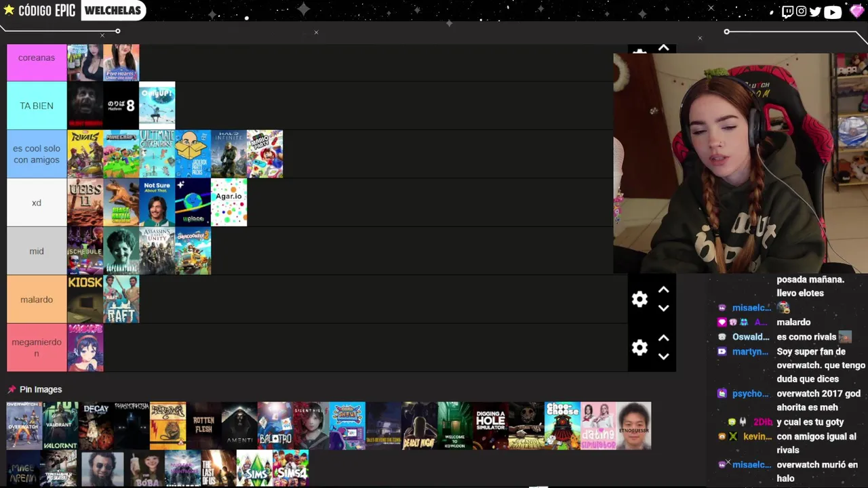
Task: Pick the Nuclear Nightmare image
Action: click(x=183, y=468)
